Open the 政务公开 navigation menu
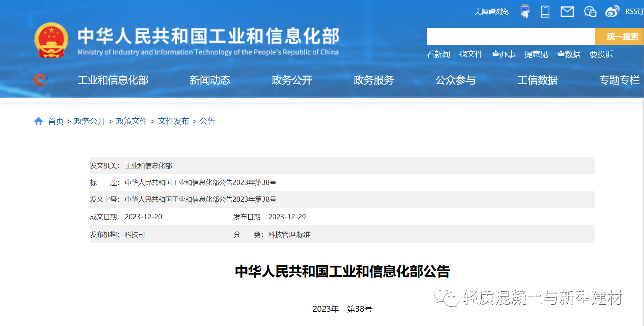Screen dimensions: 644x326 pos(292,80)
